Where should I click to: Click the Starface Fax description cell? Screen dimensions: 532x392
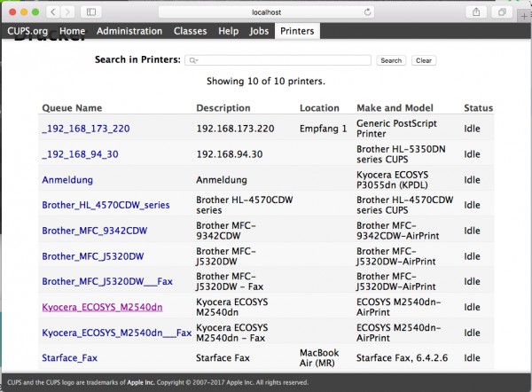click(223, 357)
